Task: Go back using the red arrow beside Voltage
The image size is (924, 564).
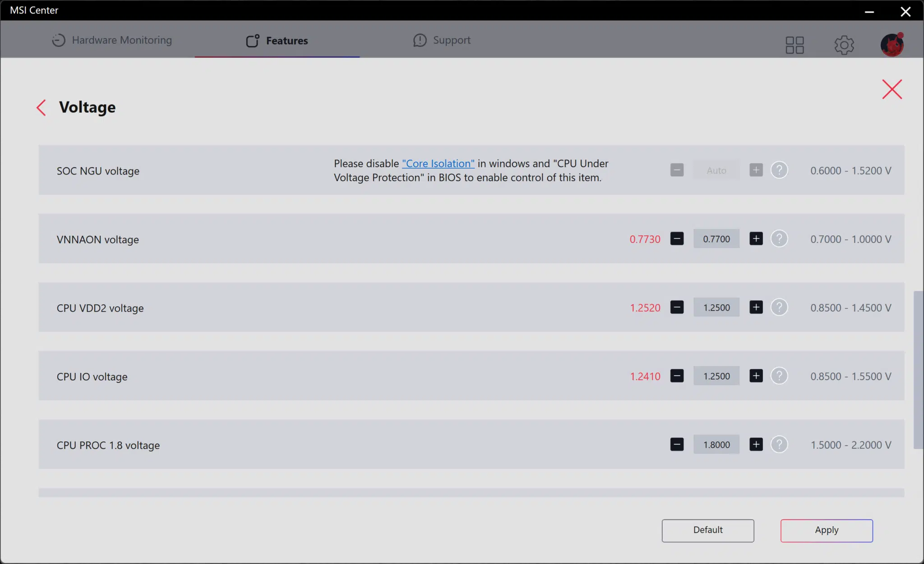Action: click(41, 108)
